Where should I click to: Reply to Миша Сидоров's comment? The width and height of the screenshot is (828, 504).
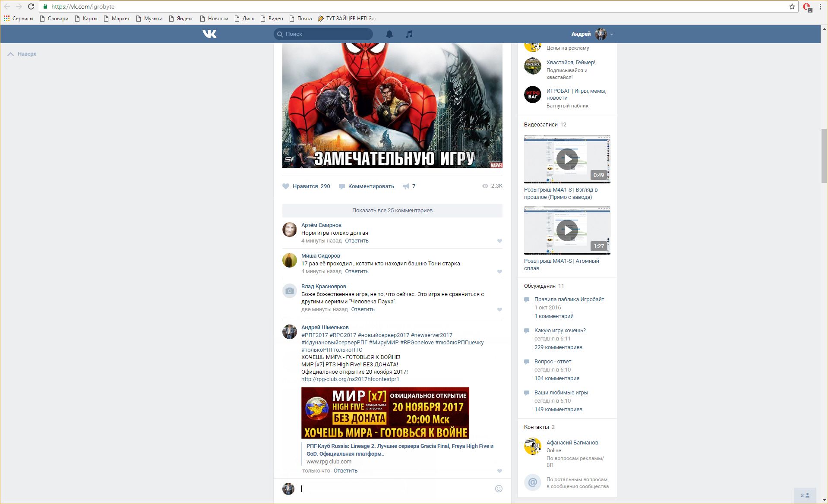357,271
